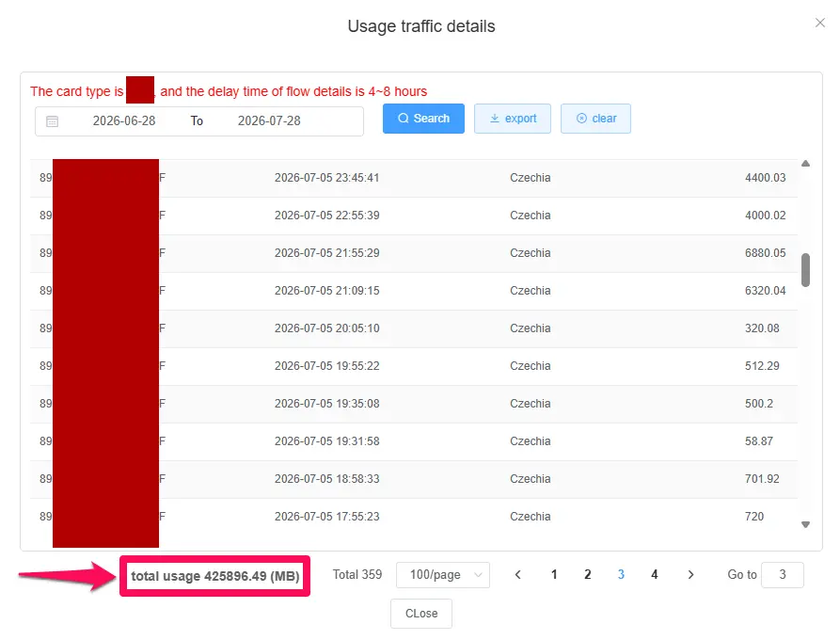The image size is (840, 640).
Task: Edit the end date 2026-07-28
Action: pos(269,121)
